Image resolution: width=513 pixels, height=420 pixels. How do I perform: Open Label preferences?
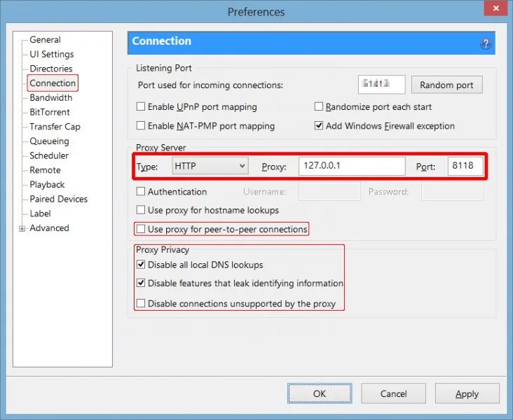[40, 213]
